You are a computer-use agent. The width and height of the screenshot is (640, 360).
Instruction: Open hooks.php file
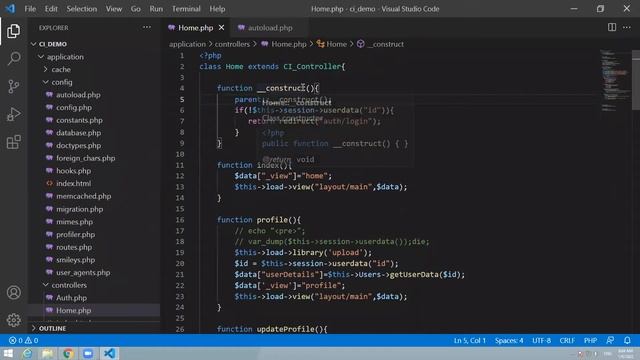[x=73, y=171]
